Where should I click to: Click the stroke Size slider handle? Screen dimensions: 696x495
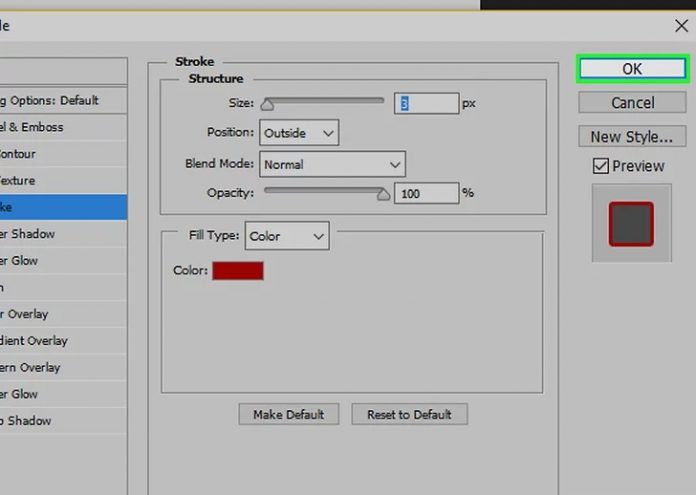pos(267,104)
